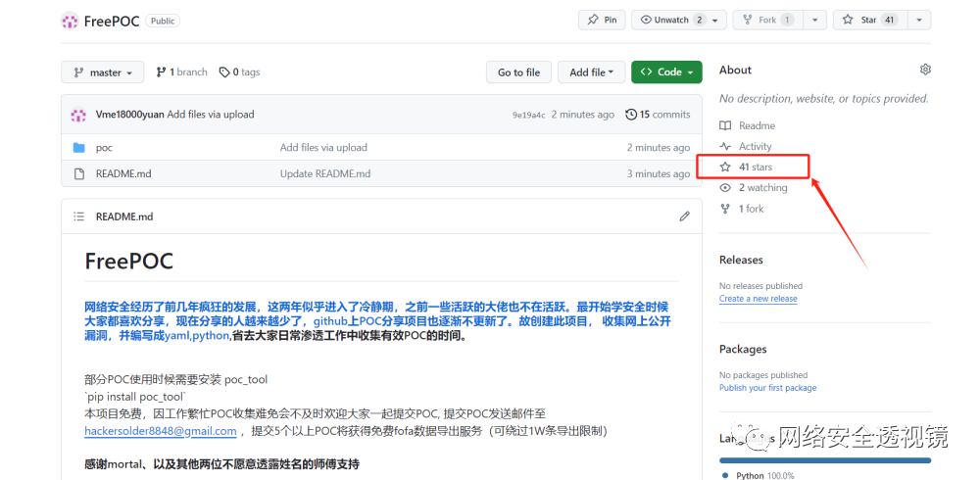Click the Go to file button

pos(518,72)
